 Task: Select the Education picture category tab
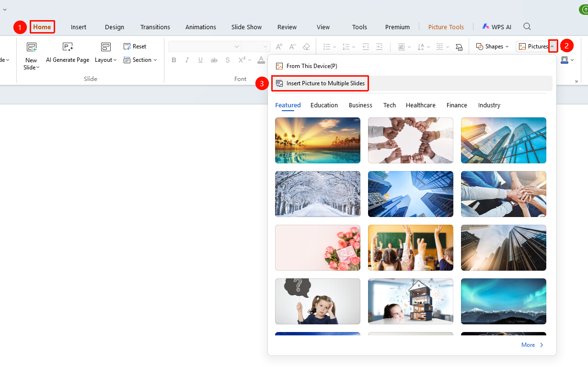point(324,105)
